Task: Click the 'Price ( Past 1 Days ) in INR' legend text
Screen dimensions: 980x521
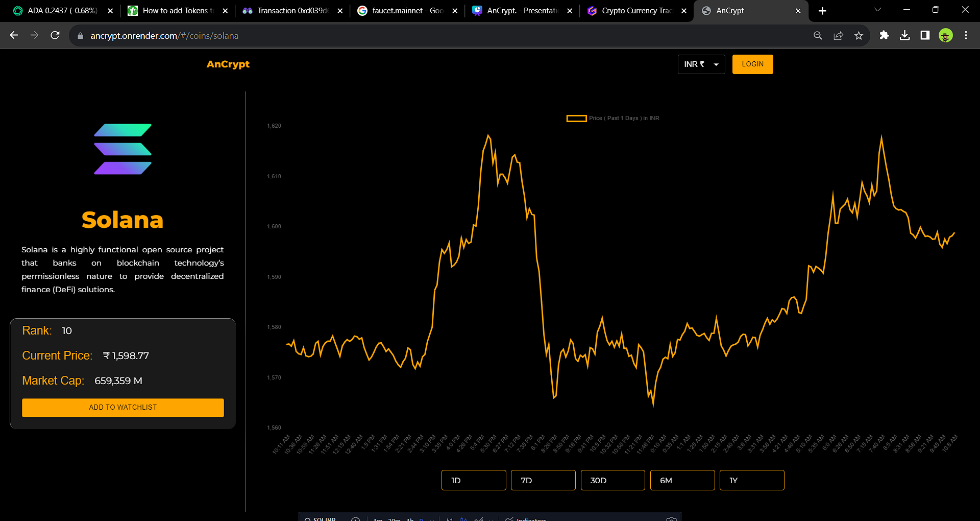Action: [624, 119]
